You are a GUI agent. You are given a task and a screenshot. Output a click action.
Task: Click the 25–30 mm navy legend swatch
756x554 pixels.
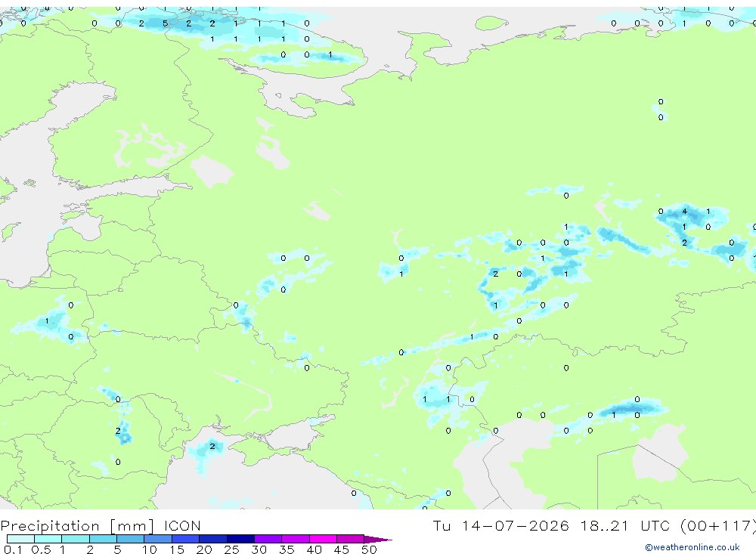240,539
